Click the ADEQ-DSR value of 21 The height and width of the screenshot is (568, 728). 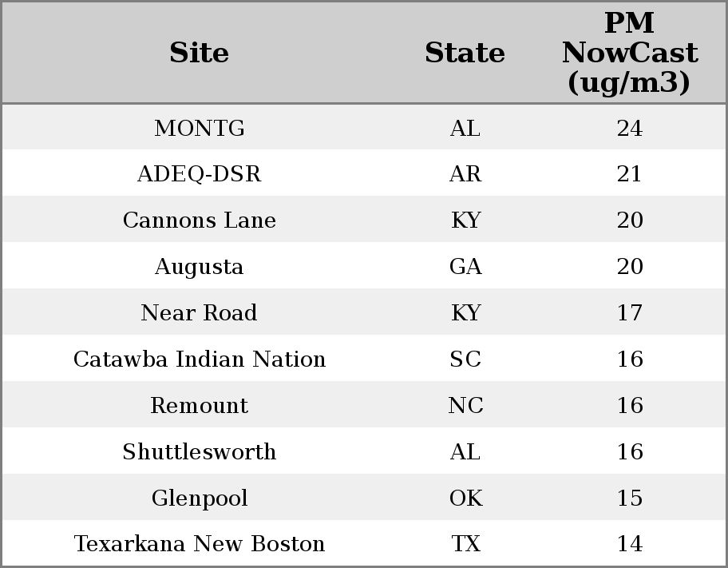(629, 174)
